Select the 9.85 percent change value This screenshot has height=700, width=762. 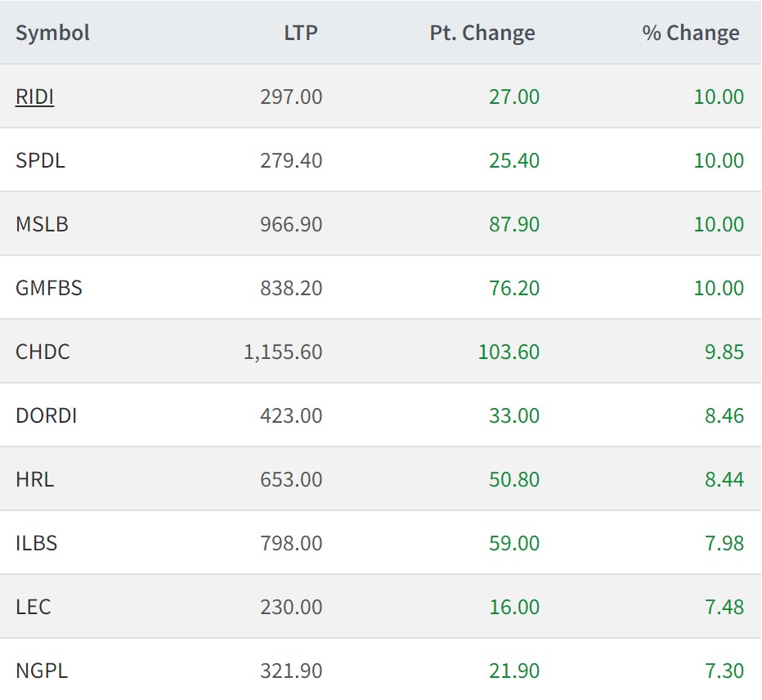click(x=724, y=352)
